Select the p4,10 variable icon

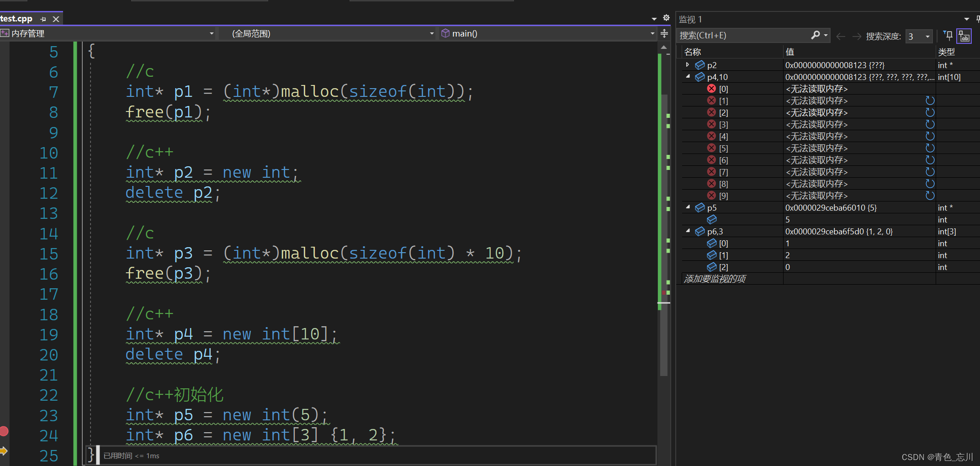[699, 77]
